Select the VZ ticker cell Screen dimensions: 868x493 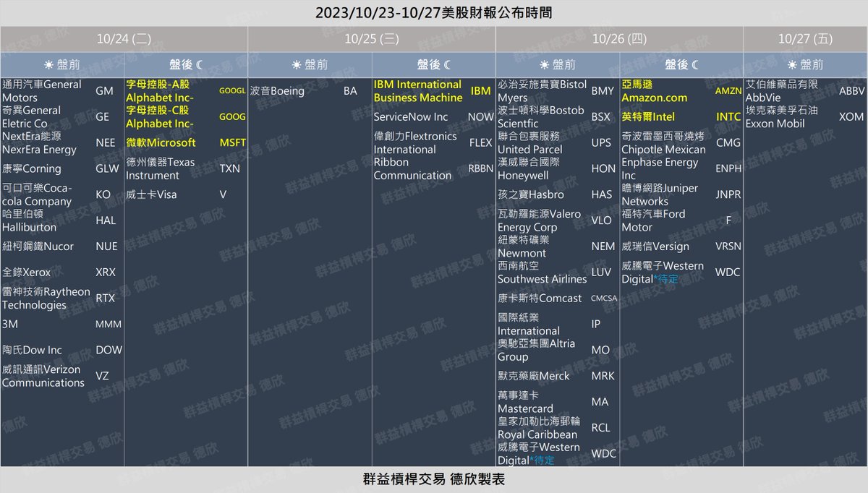[x=102, y=376]
